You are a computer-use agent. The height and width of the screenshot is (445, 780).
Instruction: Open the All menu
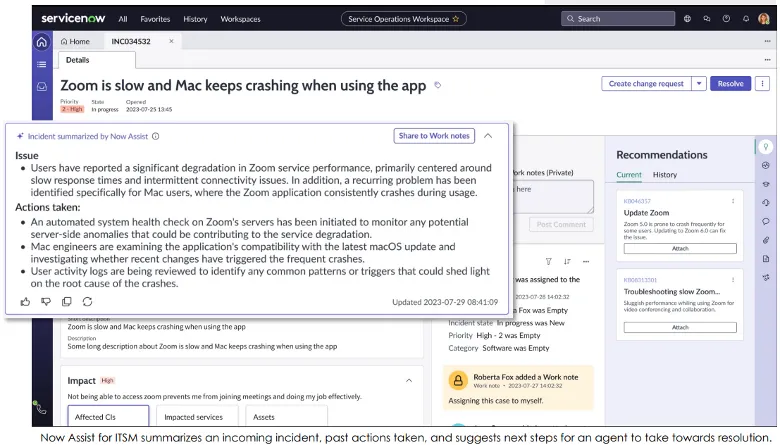click(x=123, y=19)
